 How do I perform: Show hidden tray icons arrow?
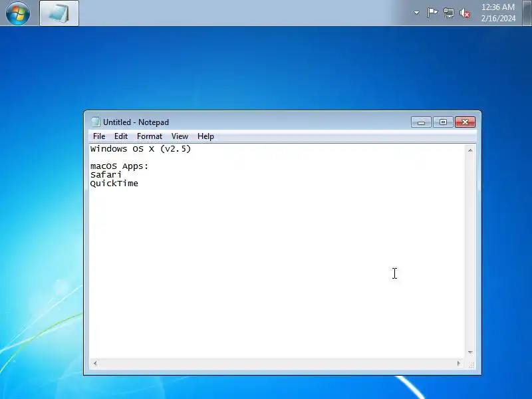[x=416, y=13]
